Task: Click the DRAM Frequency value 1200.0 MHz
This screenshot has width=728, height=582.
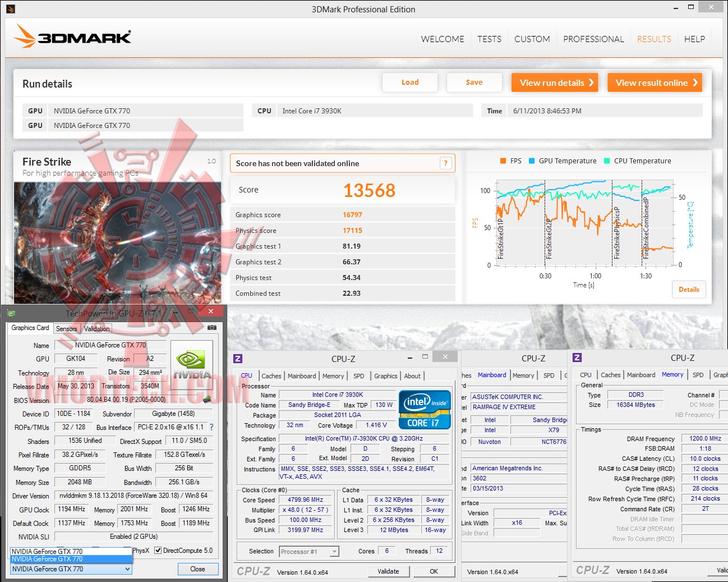Action: 705,438
